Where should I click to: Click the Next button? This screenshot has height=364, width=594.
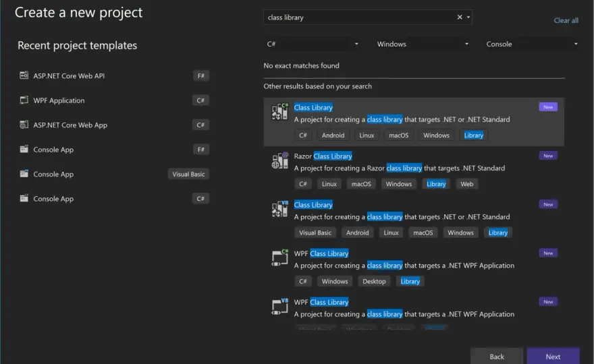pyautogui.click(x=553, y=357)
